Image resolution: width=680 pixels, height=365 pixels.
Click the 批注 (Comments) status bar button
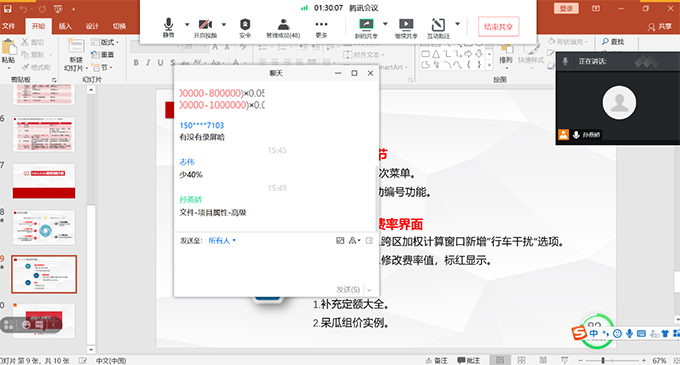point(469,360)
